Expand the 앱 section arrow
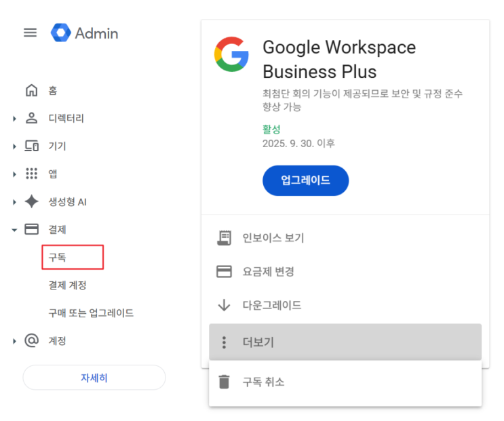 click(14, 174)
